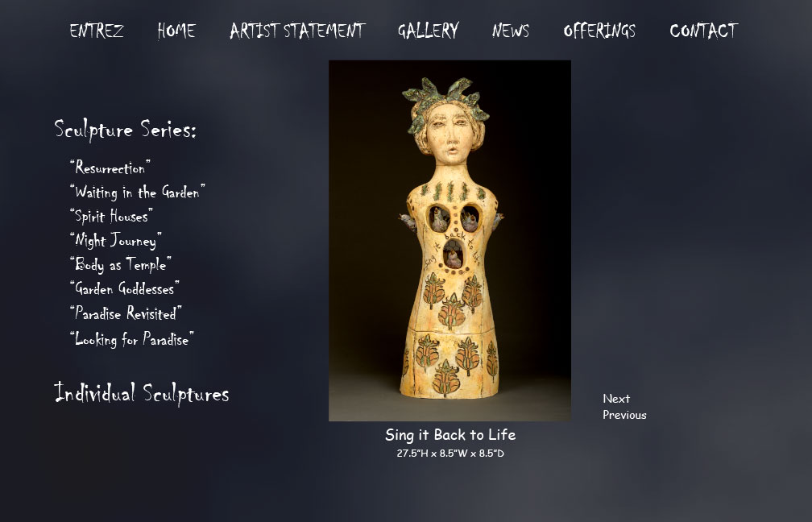This screenshot has height=522, width=812.
Task: Select GALLERY in the top navigation
Action: point(429,31)
